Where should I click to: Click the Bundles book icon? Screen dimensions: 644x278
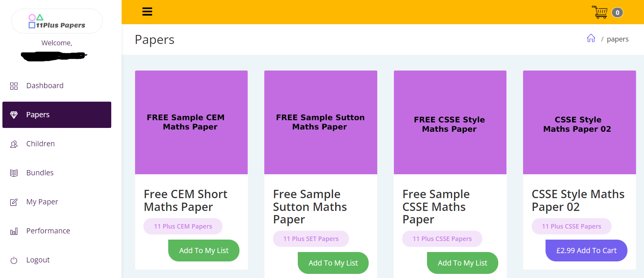pos(14,173)
